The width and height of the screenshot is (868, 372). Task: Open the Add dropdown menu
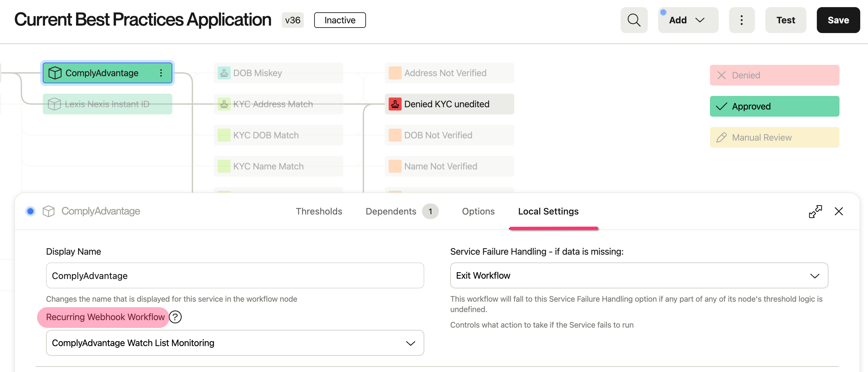pyautogui.click(x=687, y=20)
